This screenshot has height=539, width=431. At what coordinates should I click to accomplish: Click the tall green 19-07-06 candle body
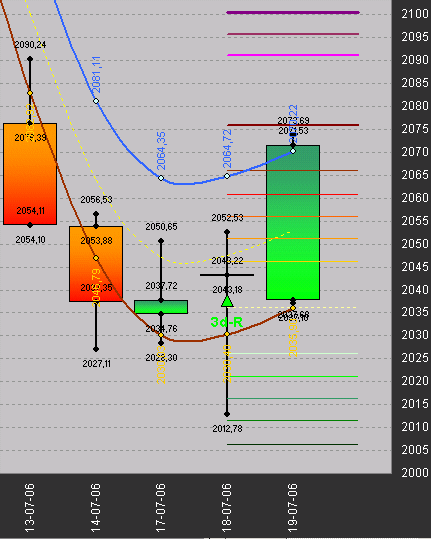click(x=293, y=222)
